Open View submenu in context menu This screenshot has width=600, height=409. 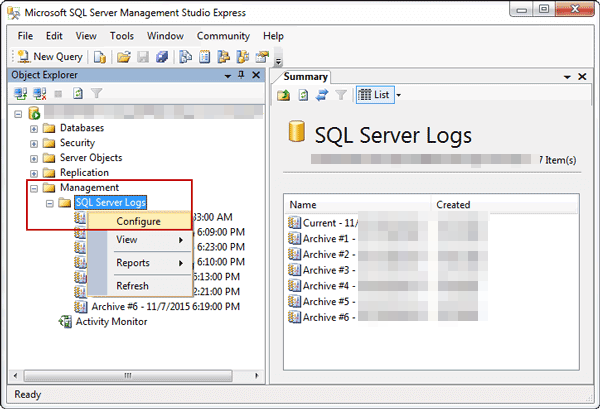tap(139, 240)
